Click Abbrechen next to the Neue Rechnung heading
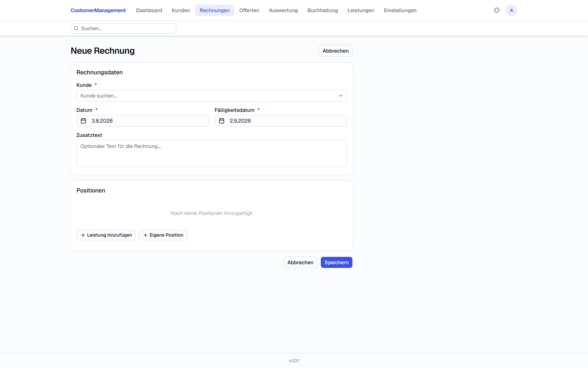The width and height of the screenshot is (588, 368). click(x=336, y=51)
